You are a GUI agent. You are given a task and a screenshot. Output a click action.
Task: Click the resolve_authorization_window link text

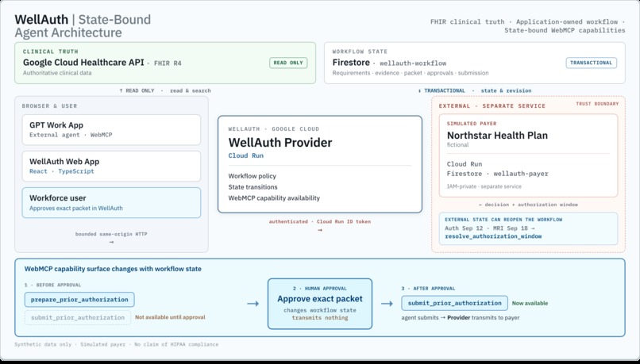click(x=493, y=236)
